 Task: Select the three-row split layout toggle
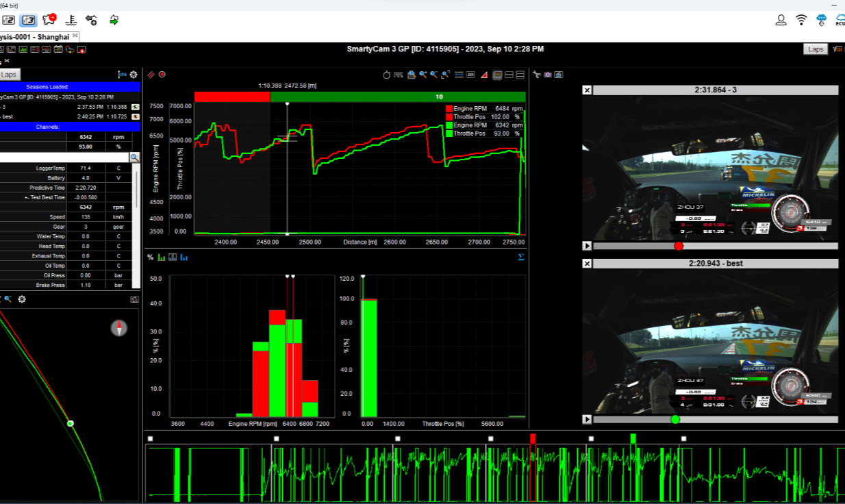520,75
